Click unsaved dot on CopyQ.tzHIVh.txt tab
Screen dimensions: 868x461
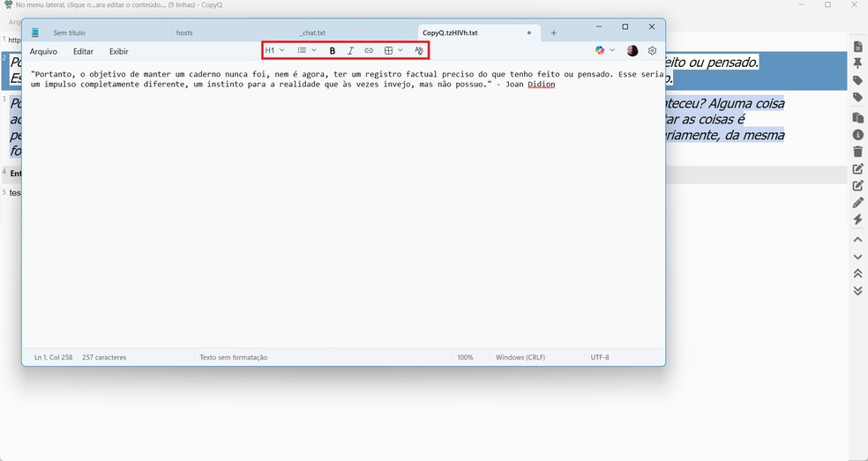[529, 33]
